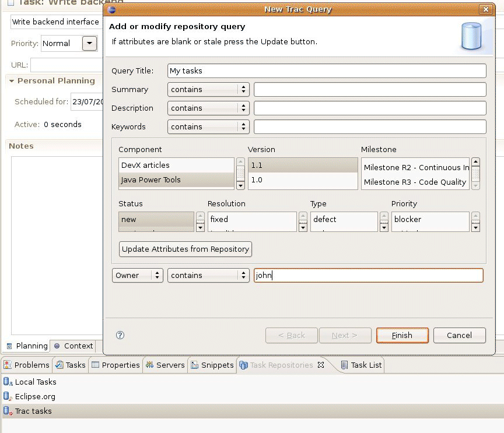The width and height of the screenshot is (504, 433).
Task: Select blocker in Priority list
Action: coord(430,219)
